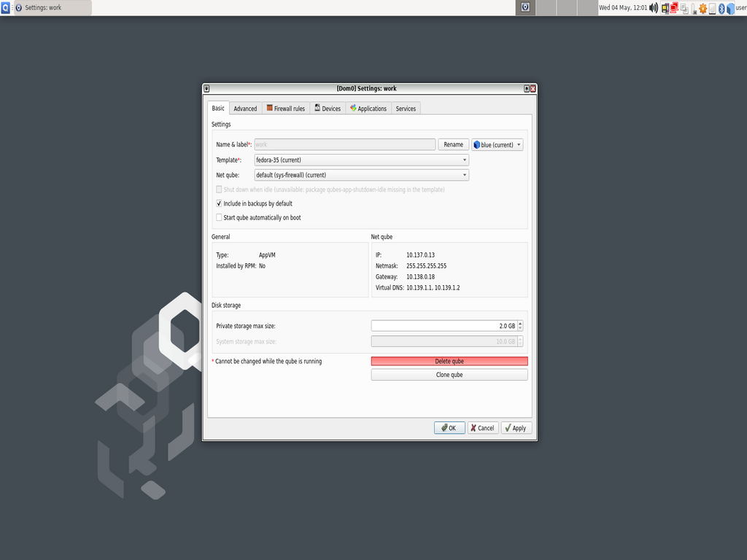Click the orange updates sun tray icon

(x=703, y=8)
